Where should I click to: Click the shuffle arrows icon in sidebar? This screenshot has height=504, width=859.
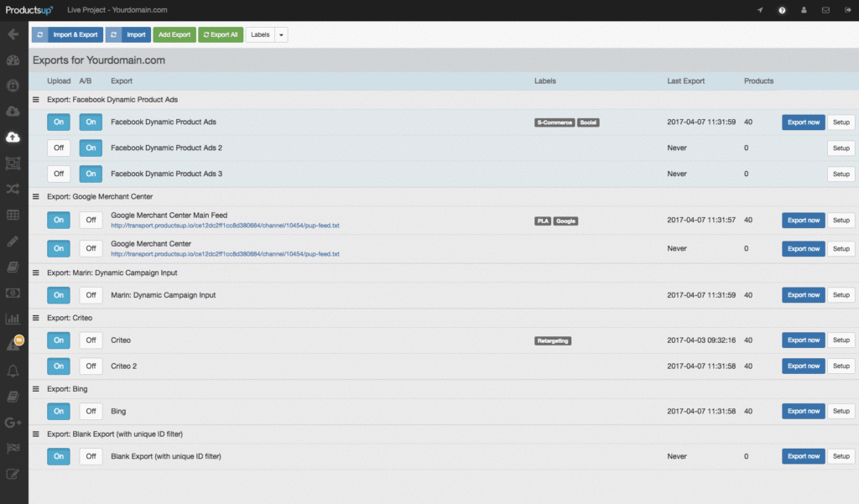(13, 189)
